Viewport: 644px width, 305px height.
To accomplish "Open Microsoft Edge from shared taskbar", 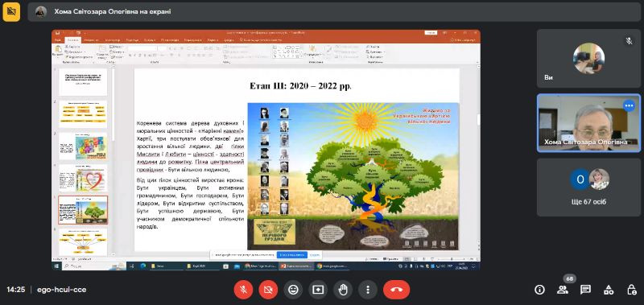I will point(142,266).
